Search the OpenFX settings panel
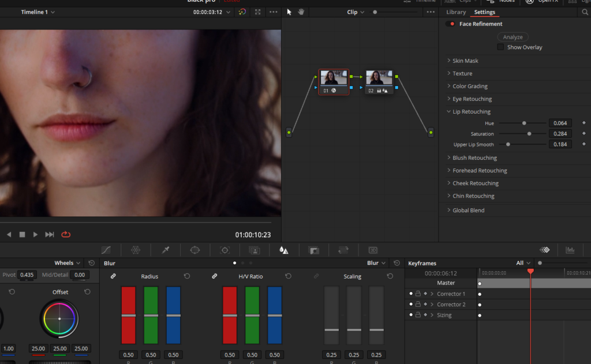Image resolution: width=591 pixels, height=364 pixels. point(585,12)
